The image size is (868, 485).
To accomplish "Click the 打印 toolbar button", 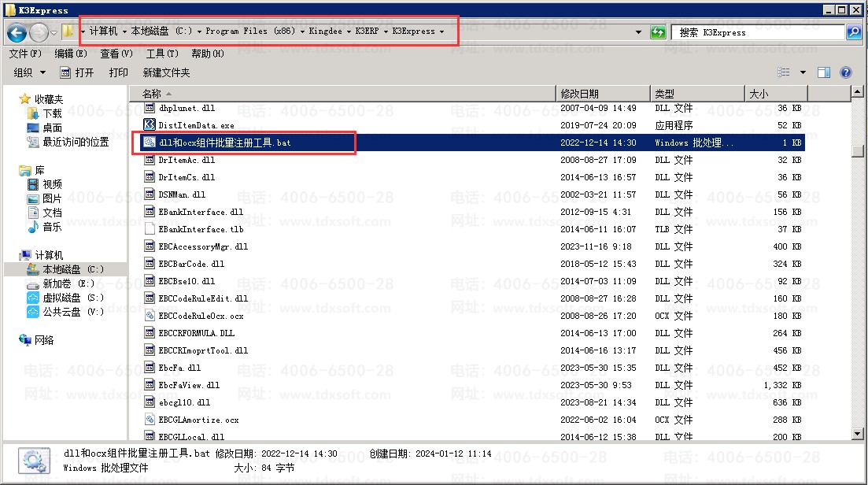I will pos(119,72).
